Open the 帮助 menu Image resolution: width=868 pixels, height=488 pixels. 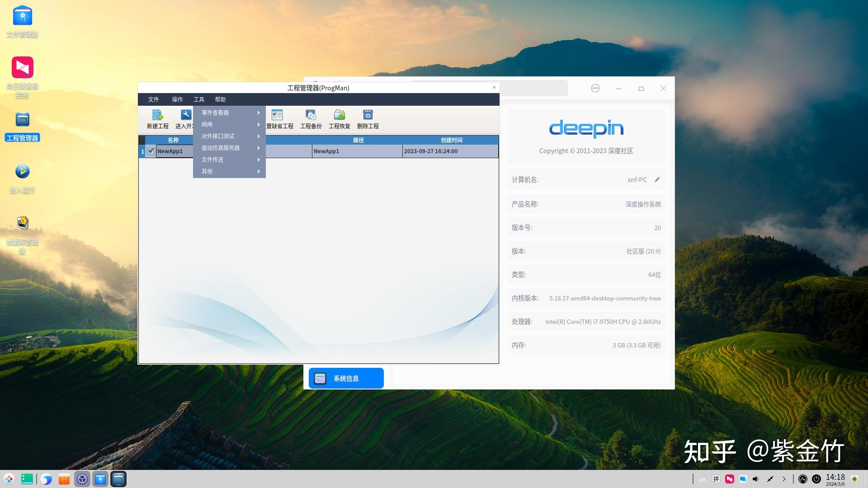220,99
